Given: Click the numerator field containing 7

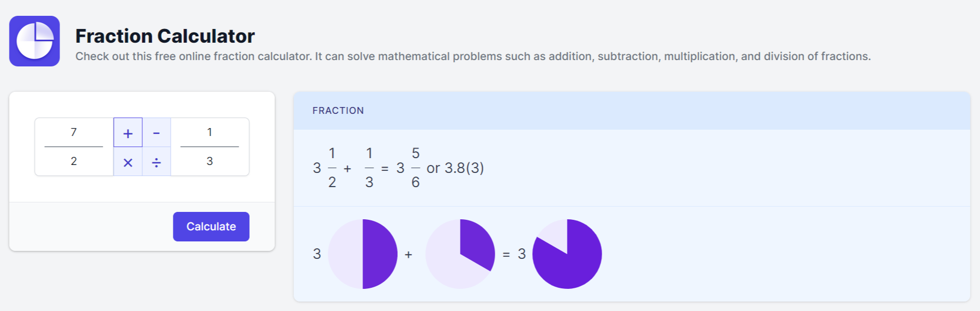Looking at the screenshot, I should (x=73, y=132).
